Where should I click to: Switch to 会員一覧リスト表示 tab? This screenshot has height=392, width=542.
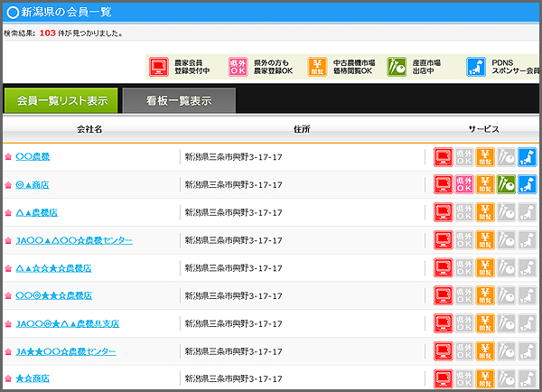pyautogui.click(x=61, y=101)
